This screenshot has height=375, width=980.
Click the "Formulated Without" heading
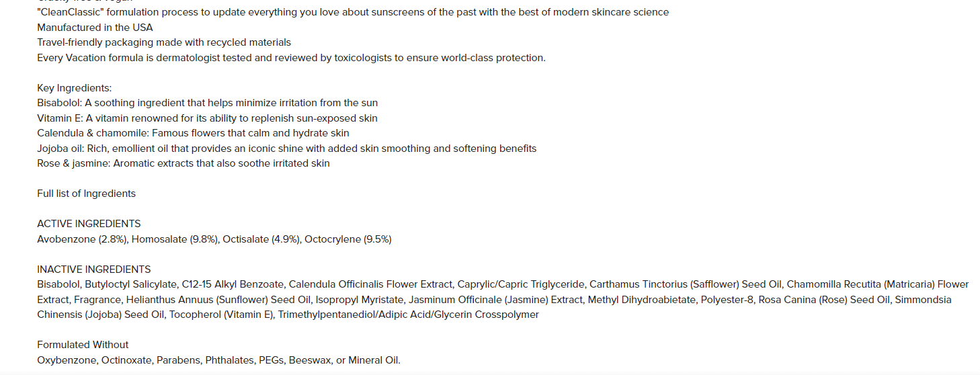[x=83, y=345]
